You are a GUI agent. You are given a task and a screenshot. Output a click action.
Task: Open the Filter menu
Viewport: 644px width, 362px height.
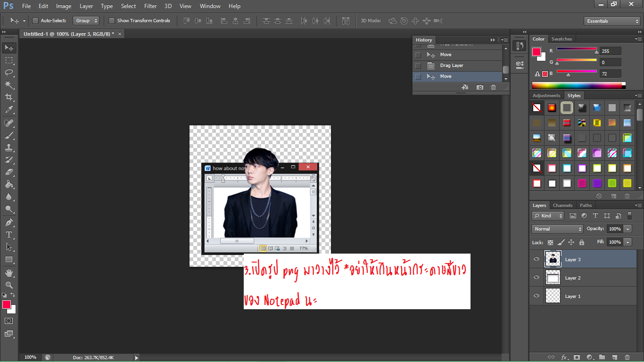click(150, 6)
